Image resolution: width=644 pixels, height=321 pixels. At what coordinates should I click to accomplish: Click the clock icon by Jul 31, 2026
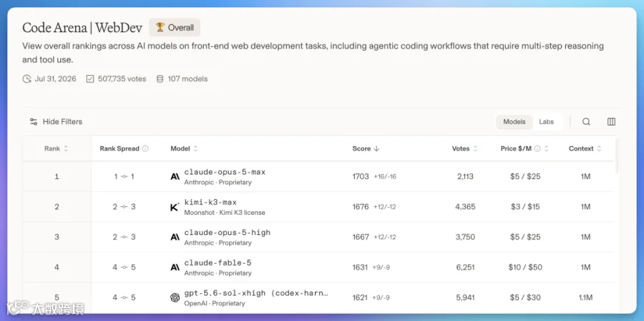pos(26,79)
